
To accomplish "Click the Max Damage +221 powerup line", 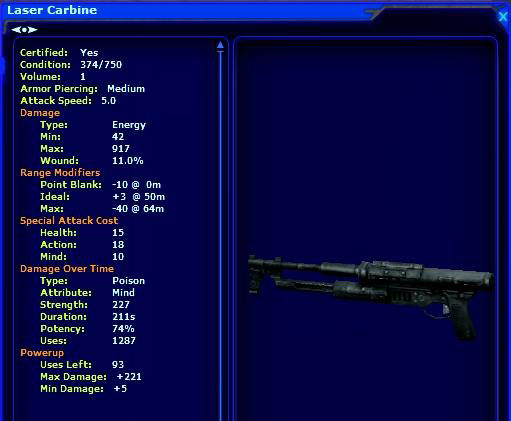I will pyautogui.click(x=91, y=377).
